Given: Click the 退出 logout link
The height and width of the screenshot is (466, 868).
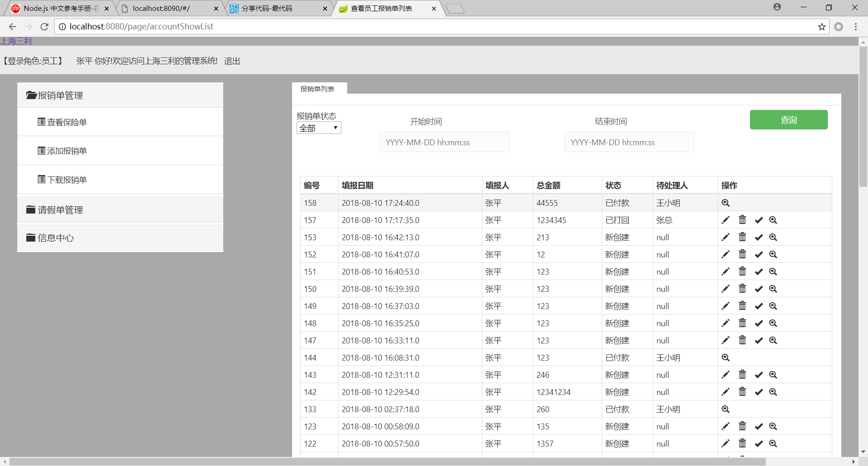Looking at the screenshot, I should tap(232, 61).
